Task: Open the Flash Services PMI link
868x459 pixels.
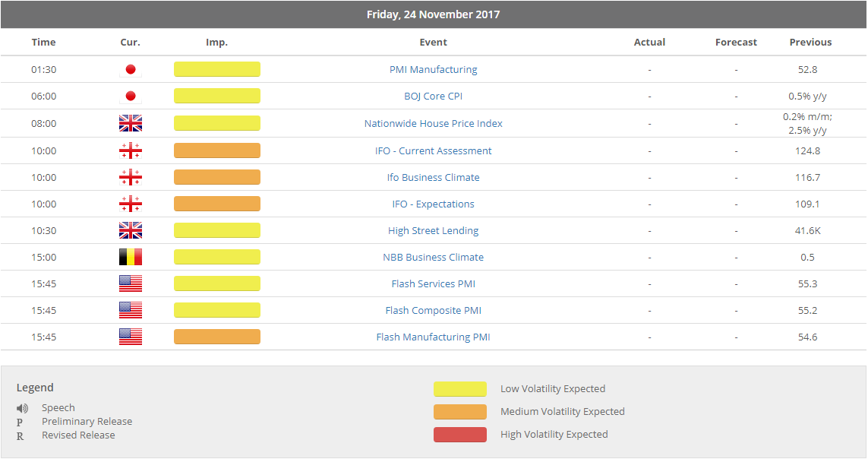Action: point(433,284)
